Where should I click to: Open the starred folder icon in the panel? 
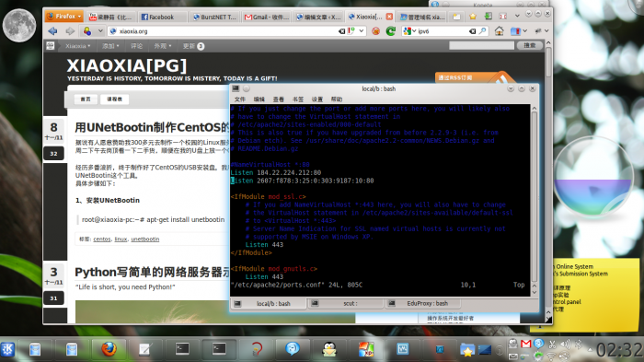(x=467, y=350)
